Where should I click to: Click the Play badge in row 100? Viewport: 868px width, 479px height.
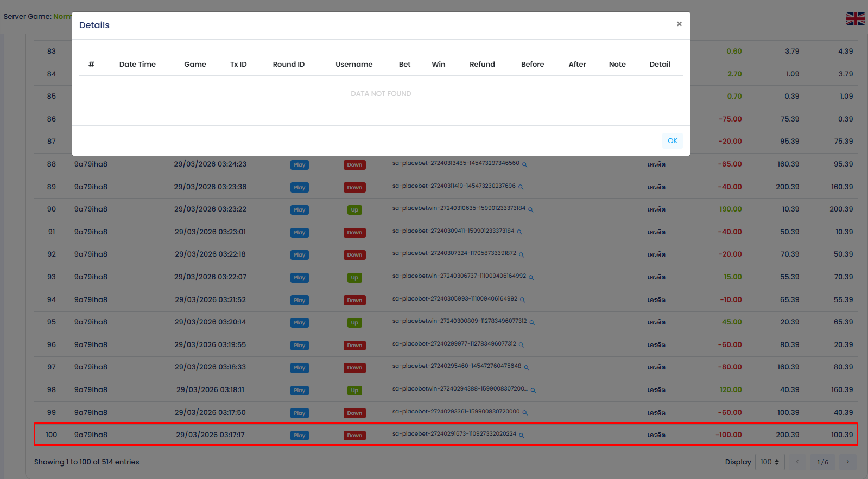299,436
